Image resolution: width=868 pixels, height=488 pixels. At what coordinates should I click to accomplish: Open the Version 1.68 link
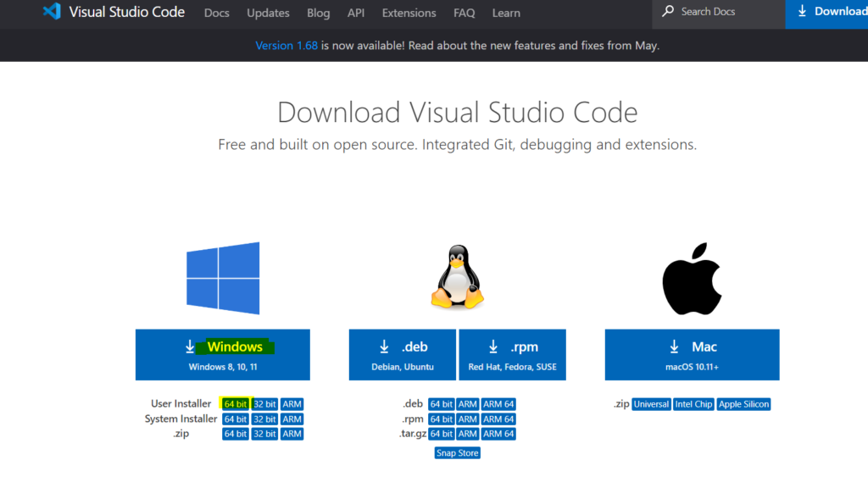pyautogui.click(x=287, y=46)
